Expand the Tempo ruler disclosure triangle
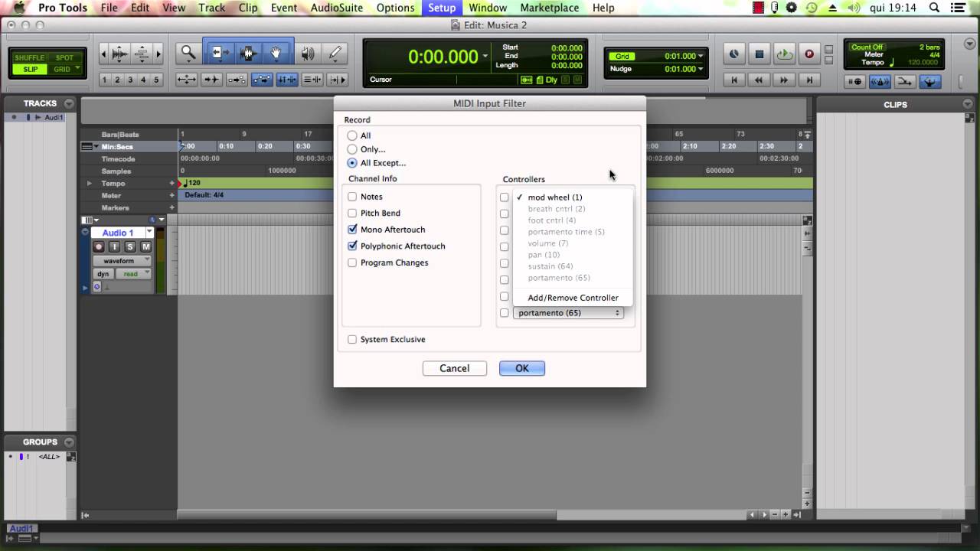Image resolution: width=980 pixels, height=551 pixels. pyautogui.click(x=90, y=184)
